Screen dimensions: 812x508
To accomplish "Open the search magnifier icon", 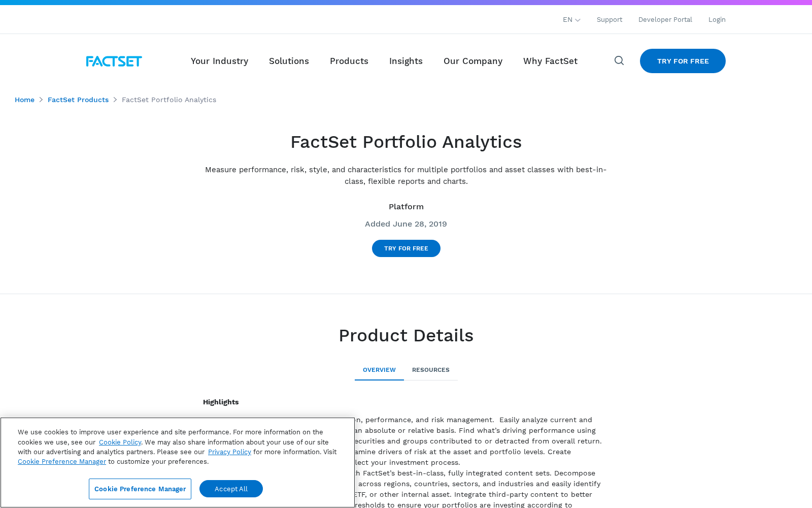I will tap(619, 60).
